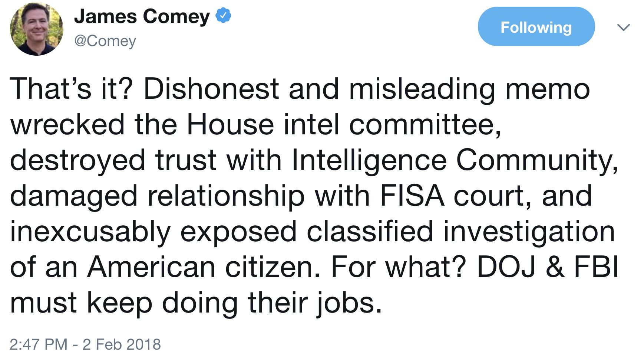Click the phrase "House intel committee"
Viewport: 644px width, 353px height.
point(344,125)
